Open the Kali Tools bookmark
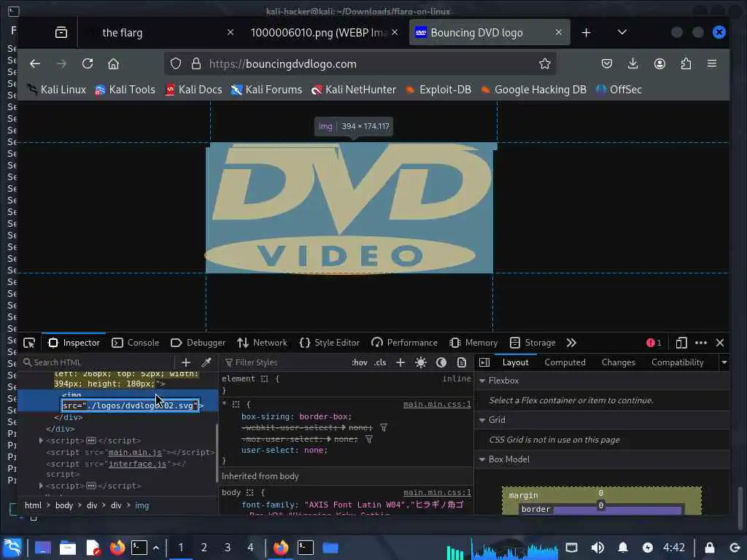Viewport: 747px width, 560px height. (x=125, y=90)
